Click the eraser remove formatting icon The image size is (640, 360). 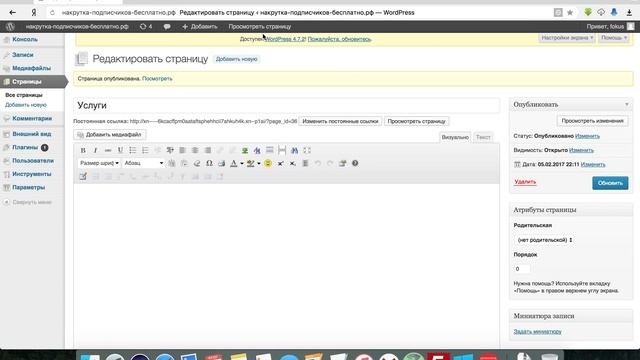coord(197,163)
